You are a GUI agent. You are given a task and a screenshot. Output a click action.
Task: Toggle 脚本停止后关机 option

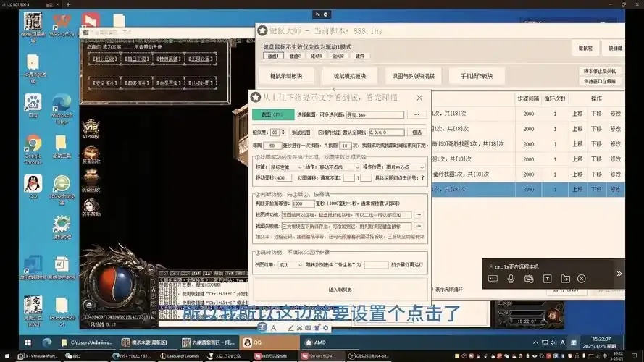coord(600,71)
